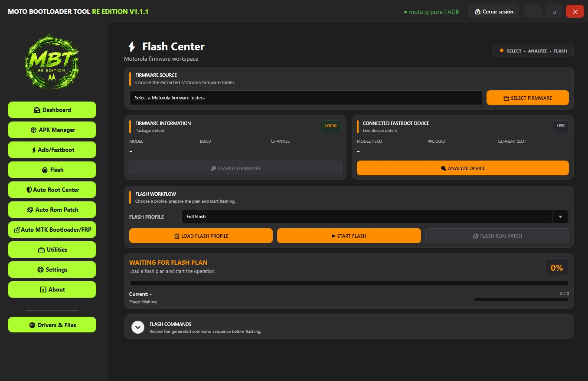The image size is (588, 381).
Task: Click the play icon on Start Flash
Action: [x=333, y=236]
